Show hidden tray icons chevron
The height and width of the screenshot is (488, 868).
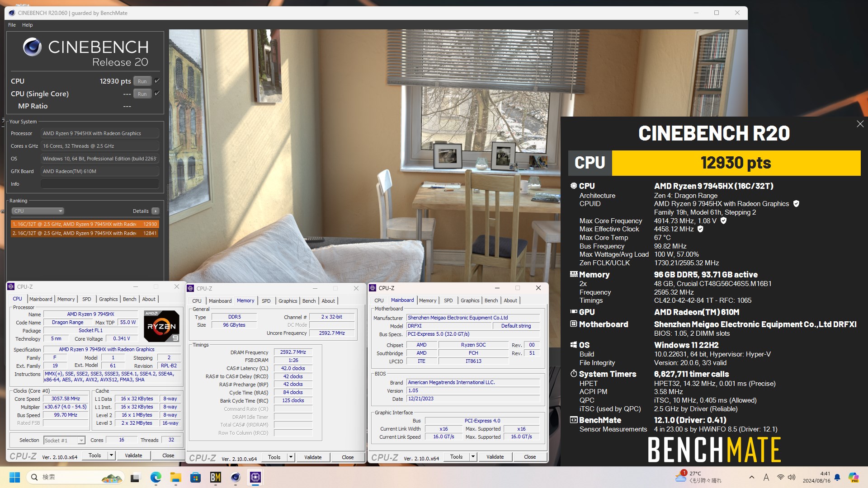(x=751, y=477)
